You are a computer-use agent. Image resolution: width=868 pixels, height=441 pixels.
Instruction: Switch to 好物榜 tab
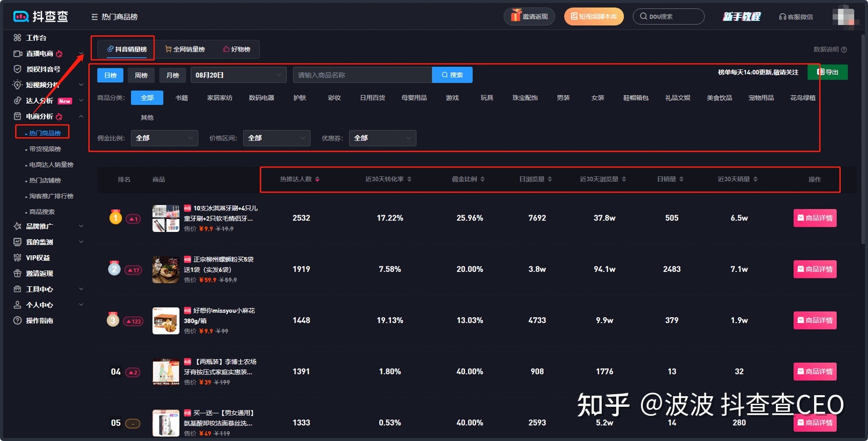coord(237,49)
